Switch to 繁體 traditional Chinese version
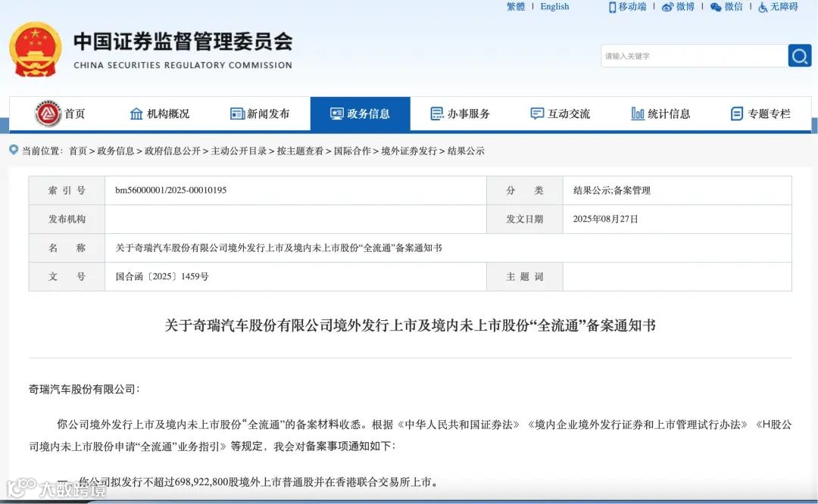Viewport: 818px width, 504px height. (516, 7)
